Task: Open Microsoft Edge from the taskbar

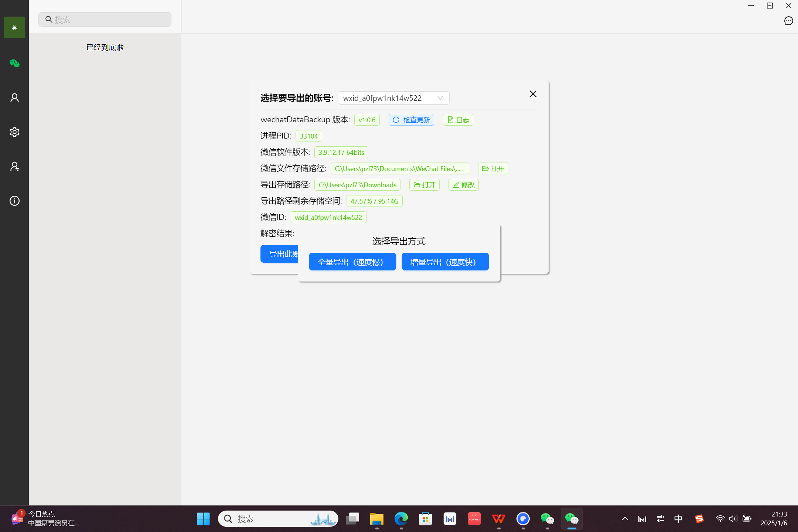Action: (401, 519)
